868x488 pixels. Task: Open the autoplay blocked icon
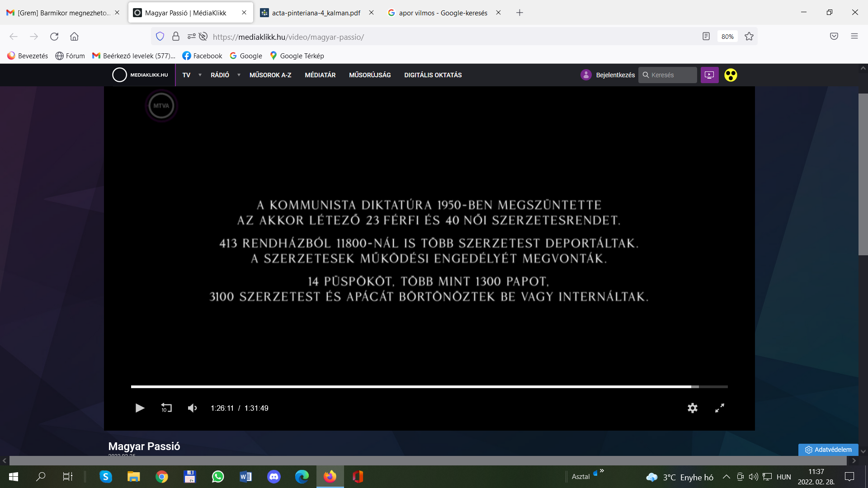tap(203, 37)
